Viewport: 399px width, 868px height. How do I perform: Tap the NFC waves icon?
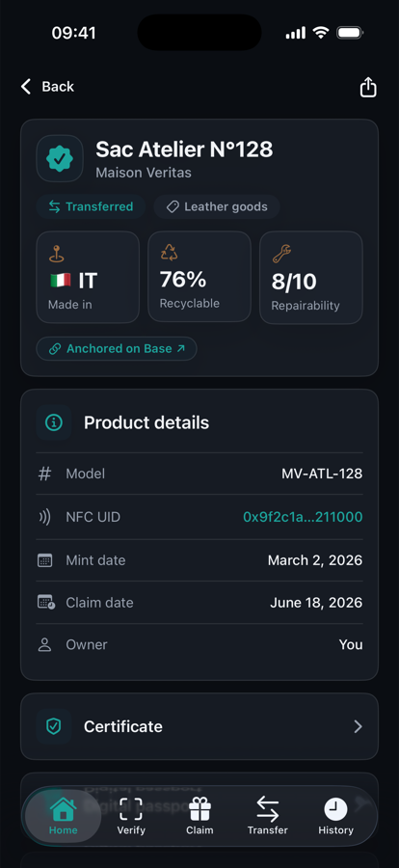(44, 517)
